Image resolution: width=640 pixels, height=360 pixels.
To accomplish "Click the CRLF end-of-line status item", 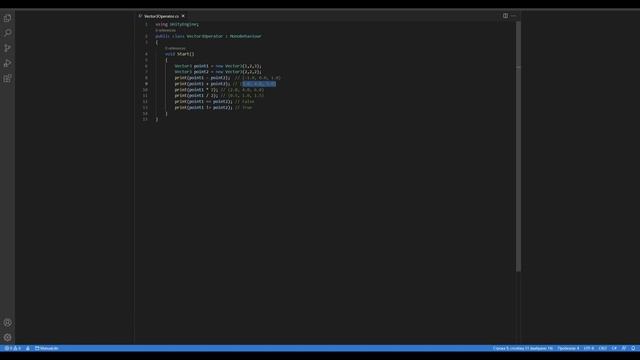I will tap(603, 348).
